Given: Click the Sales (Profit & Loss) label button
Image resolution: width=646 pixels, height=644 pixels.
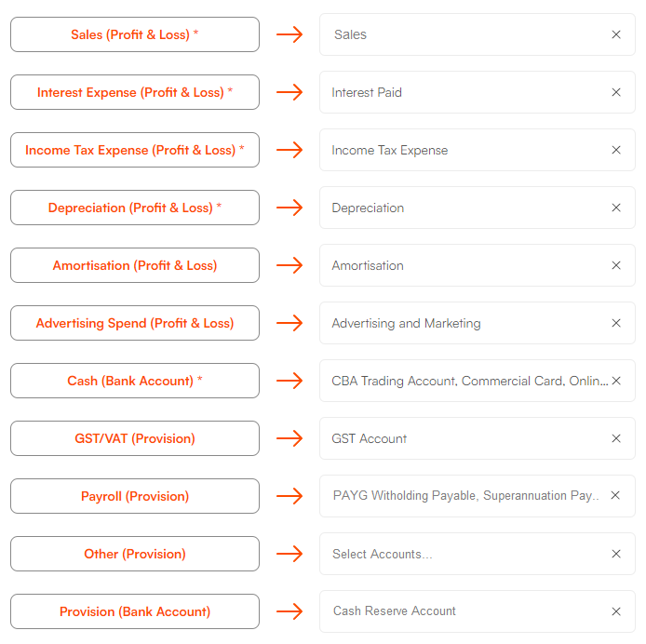Looking at the screenshot, I should (135, 34).
